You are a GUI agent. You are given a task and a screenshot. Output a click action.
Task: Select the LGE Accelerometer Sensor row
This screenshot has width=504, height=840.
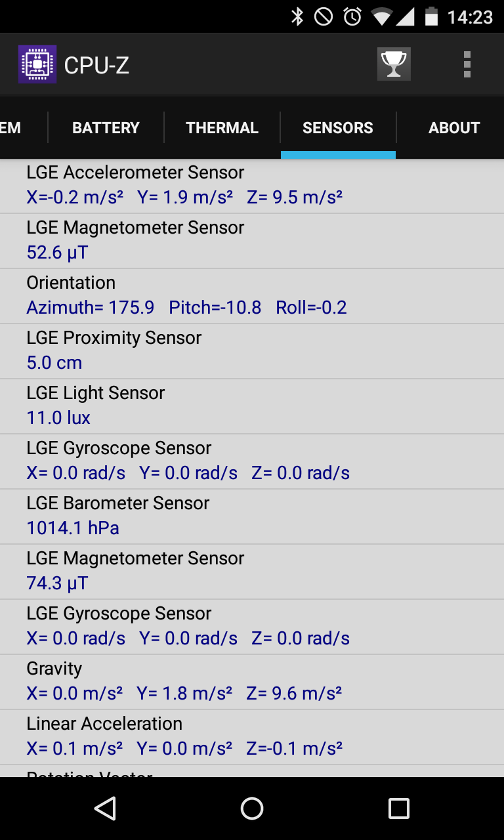click(x=252, y=186)
